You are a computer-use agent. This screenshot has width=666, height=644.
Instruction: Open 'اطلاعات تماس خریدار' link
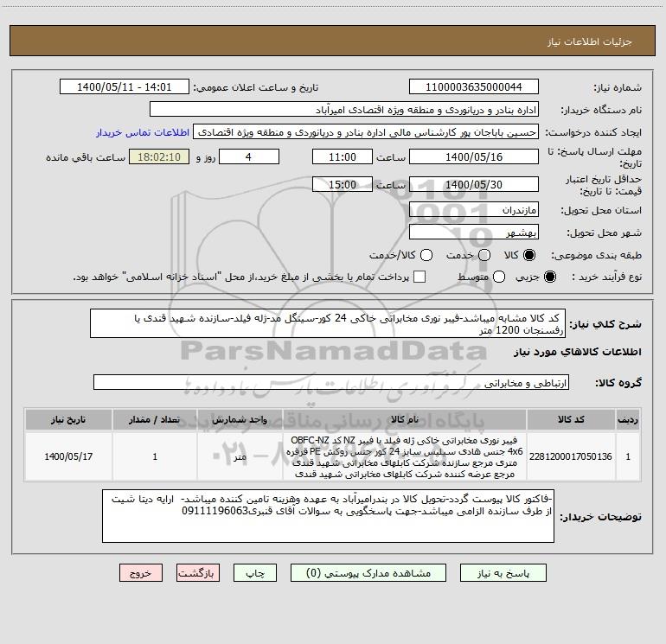pos(143,132)
